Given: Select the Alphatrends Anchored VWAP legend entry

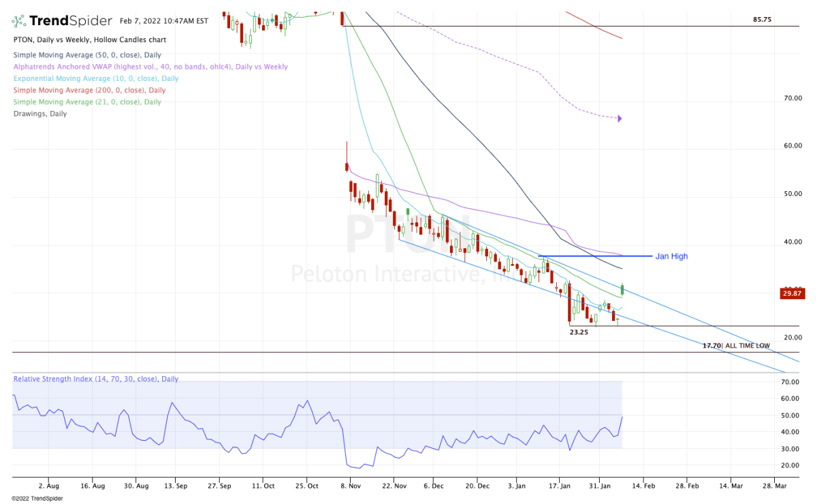Looking at the screenshot, I should coord(150,67).
